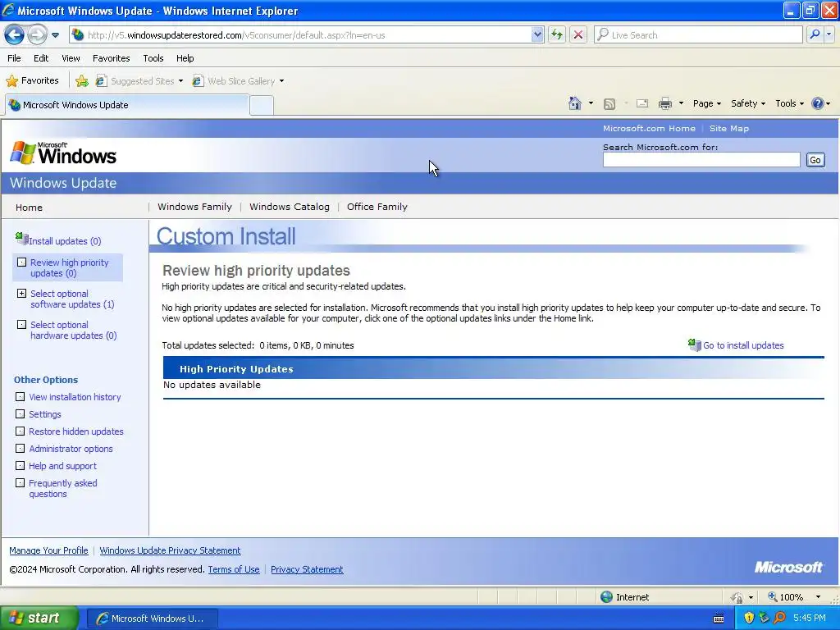Click the Forward navigation arrow

[37, 34]
